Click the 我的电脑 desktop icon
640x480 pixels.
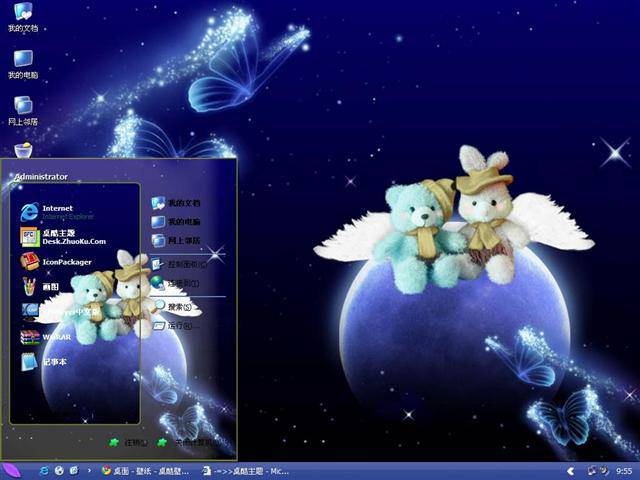tap(23, 64)
